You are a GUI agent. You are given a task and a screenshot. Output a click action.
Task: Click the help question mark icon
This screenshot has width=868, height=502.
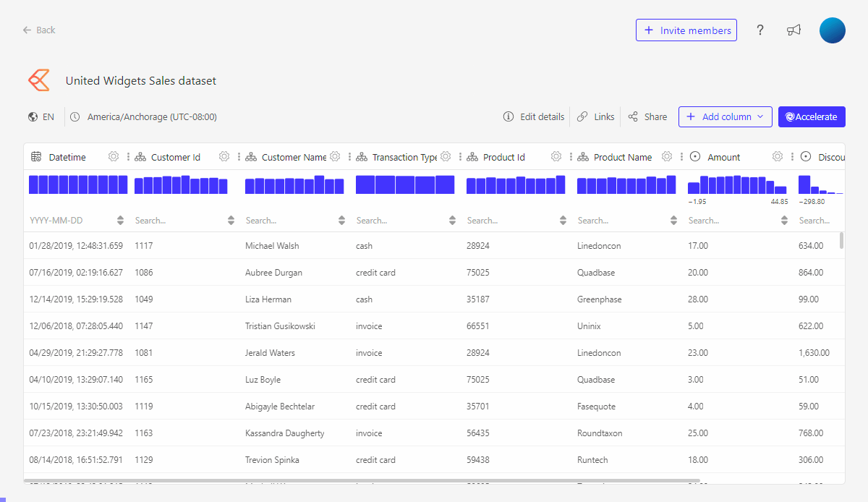click(x=760, y=30)
